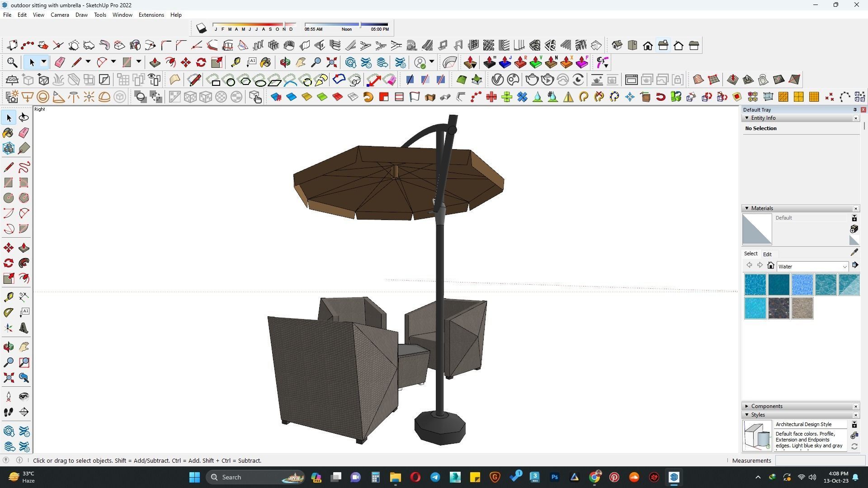Select the Move tool in left toolbar
The width and height of the screenshot is (868, 488).
[x=9, y=248]
